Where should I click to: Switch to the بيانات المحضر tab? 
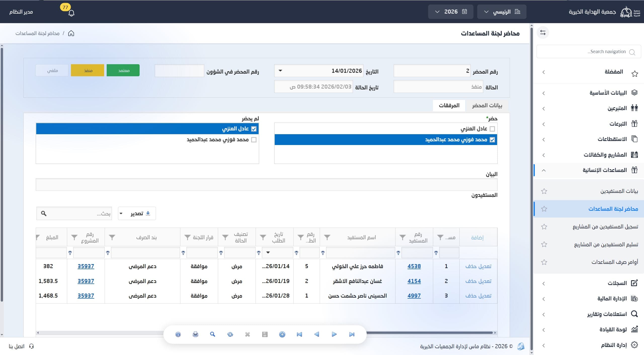coord(487,105)
